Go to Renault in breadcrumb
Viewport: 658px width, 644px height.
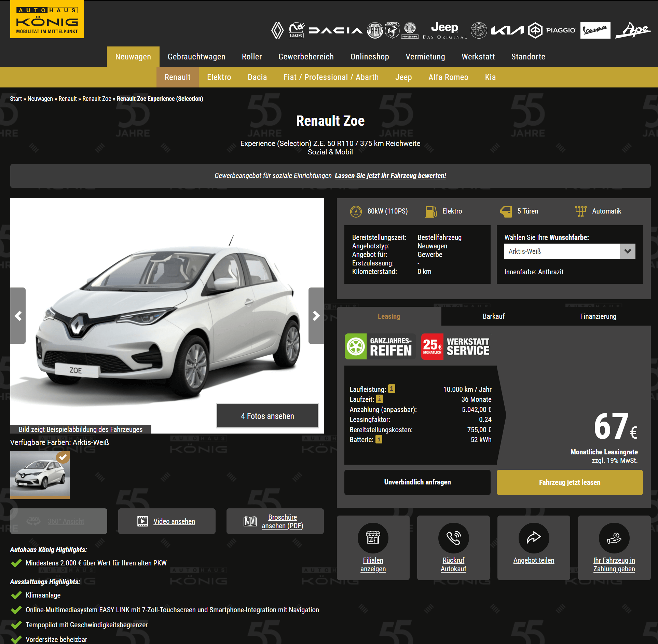pyautogui.click(x=68, y=99)
